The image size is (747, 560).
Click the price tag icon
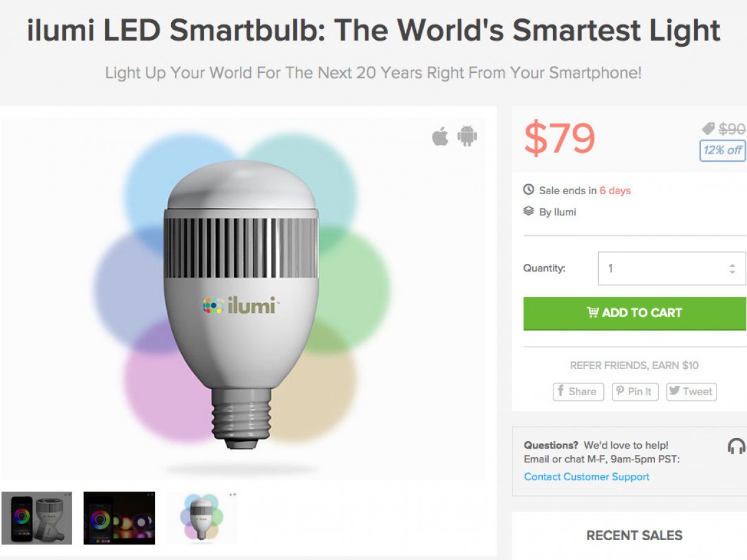click(708, 129)
